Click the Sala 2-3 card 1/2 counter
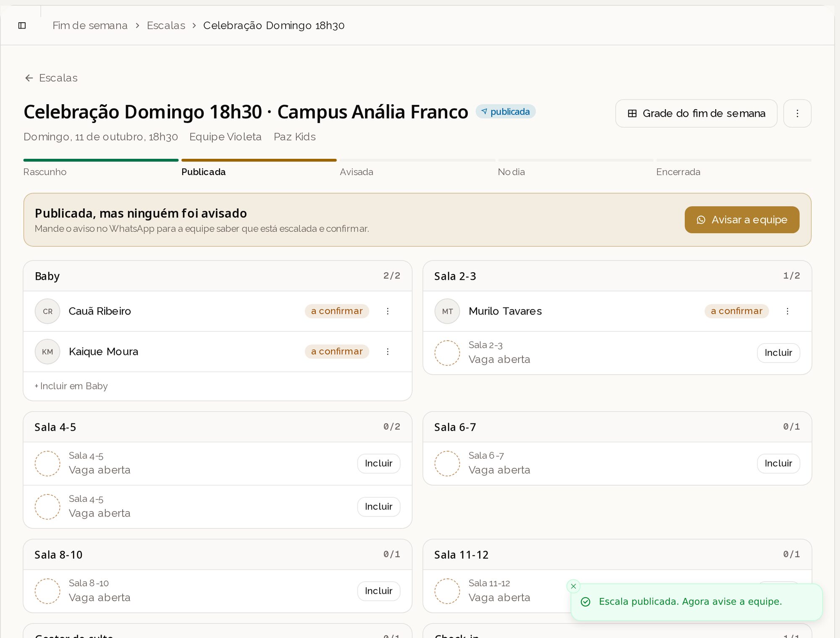Viewport: 840px width, 638px height. 791,276
